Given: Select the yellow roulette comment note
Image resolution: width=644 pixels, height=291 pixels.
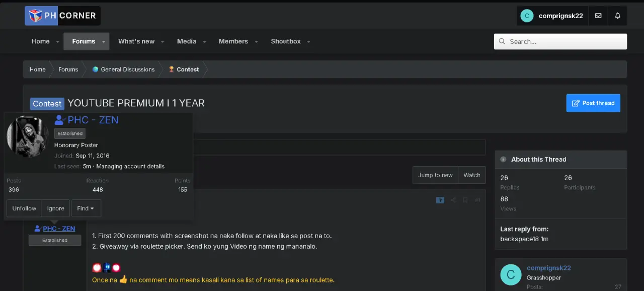Looking at the screenshot, I should [213, 280].
